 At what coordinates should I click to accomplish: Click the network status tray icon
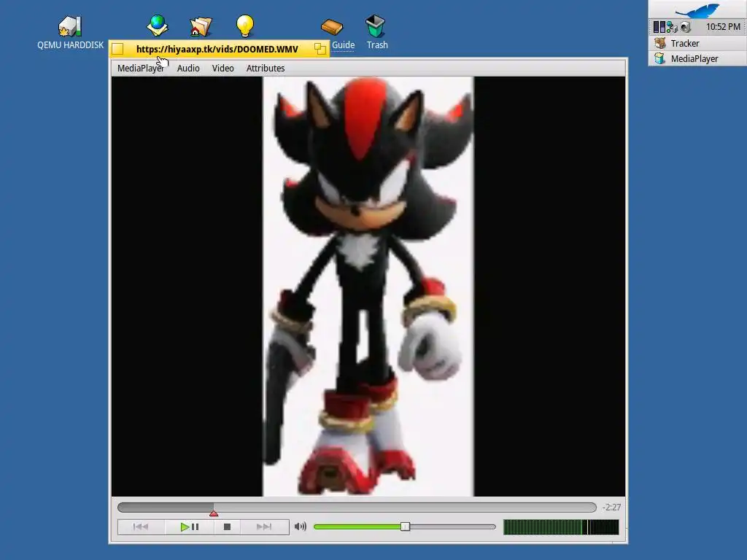(x=672, y=27)
